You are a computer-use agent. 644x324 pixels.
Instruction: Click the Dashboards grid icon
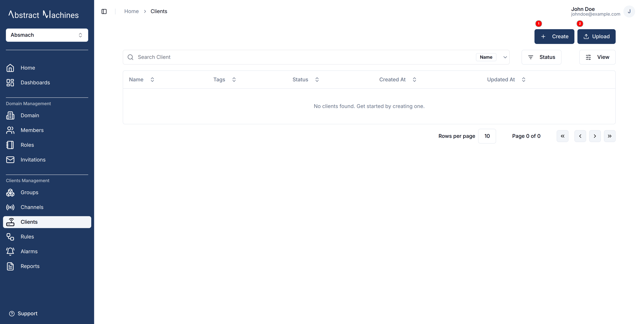pyautogui.click(x=10, y=83)
